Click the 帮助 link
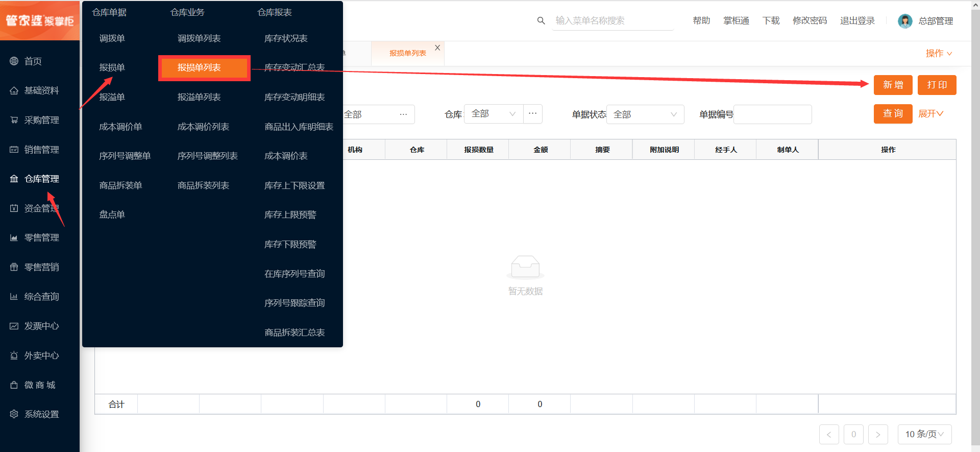 click(702, 20)
